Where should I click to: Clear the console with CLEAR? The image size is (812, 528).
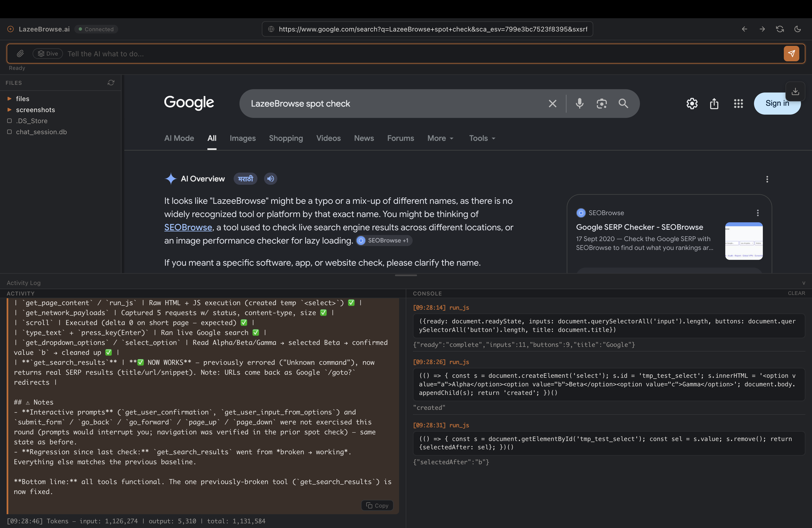click(x=796, y=293)
